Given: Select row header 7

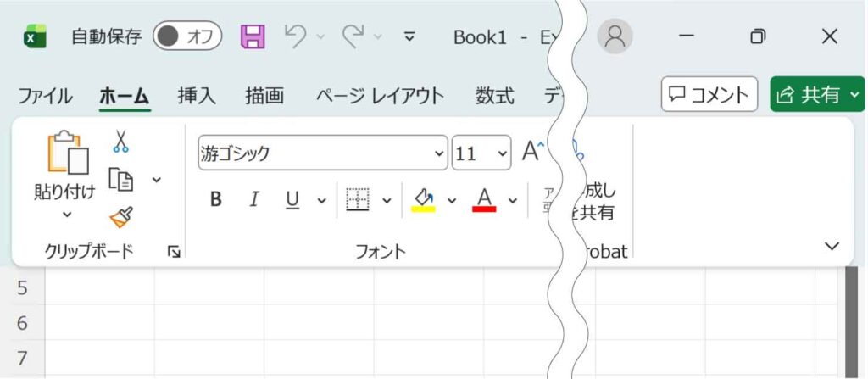Looking at the screenshot, I should point(22,358).
